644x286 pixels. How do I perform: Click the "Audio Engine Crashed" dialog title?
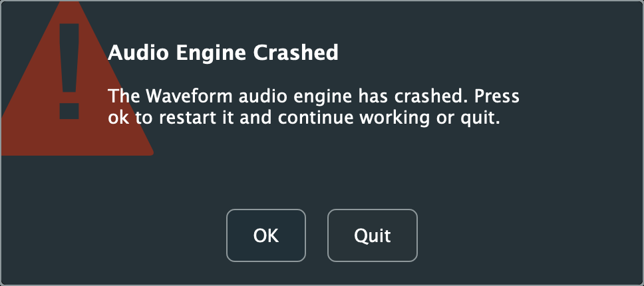coord(223,53)
